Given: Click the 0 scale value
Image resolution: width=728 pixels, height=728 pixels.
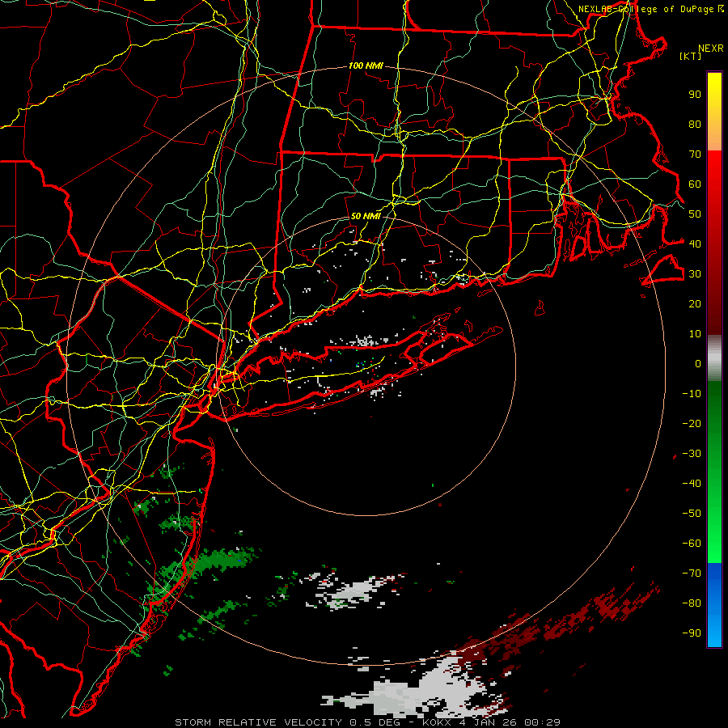Looking at the screenshot, I should [698, 364].
